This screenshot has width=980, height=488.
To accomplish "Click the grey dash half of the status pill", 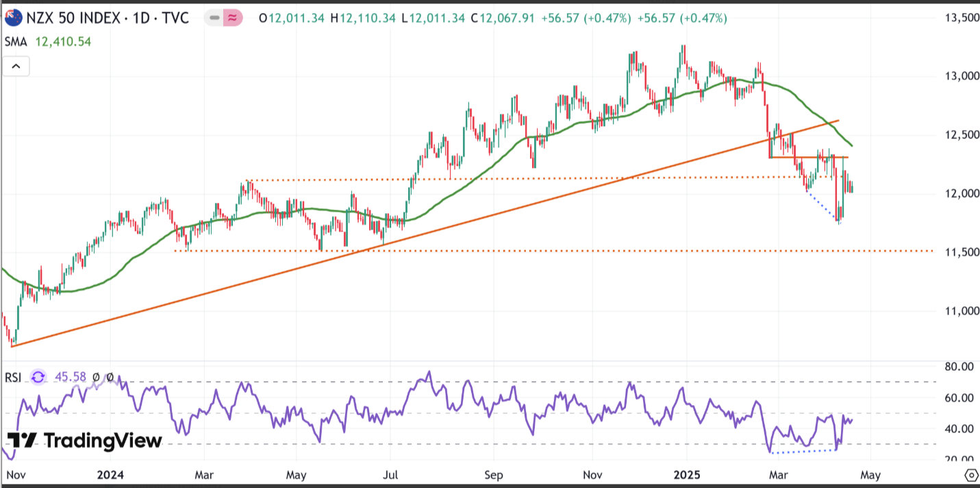I will [x=215, y=19].
